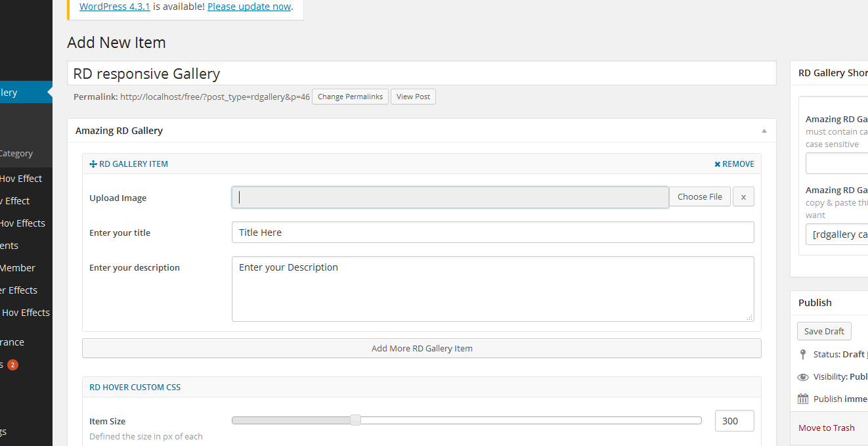Click the Item Size slider handle
The image size is (868, 446).
[355, 420]
